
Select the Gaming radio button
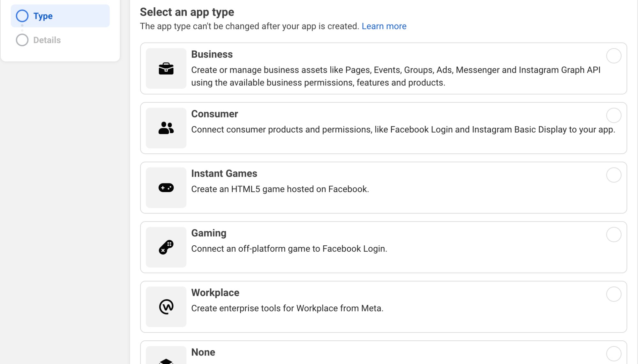(613, 234)
